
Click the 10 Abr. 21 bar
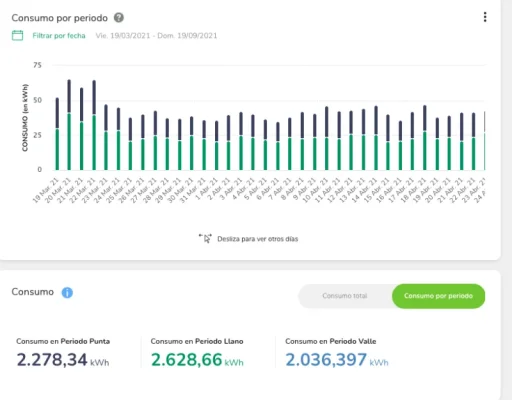[327, 139]
